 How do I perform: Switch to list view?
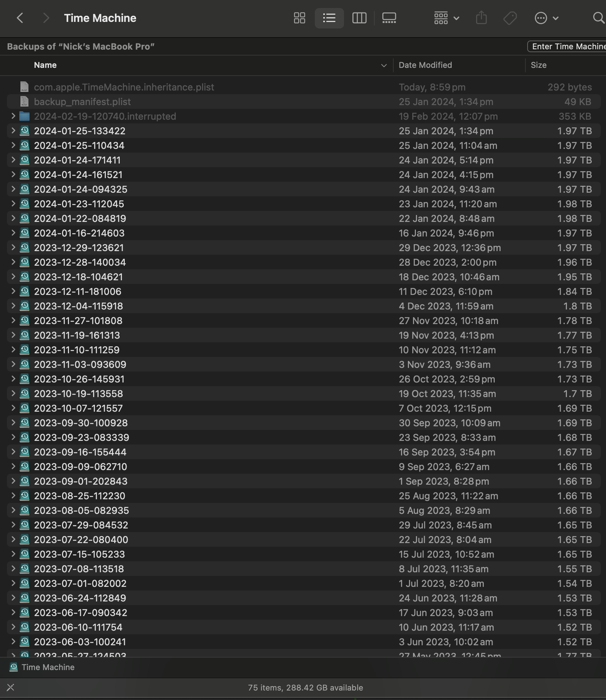tap(329, 18)
